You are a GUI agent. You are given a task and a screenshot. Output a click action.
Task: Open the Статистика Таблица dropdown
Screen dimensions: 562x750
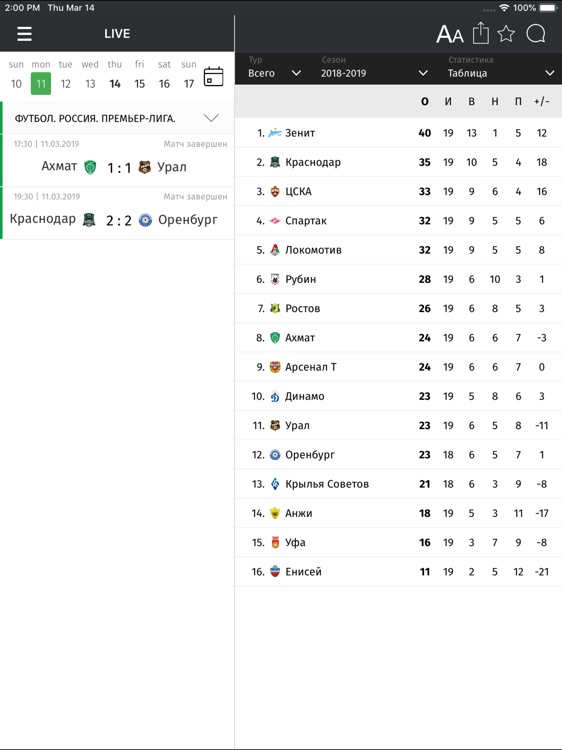(x=501, y=67)
